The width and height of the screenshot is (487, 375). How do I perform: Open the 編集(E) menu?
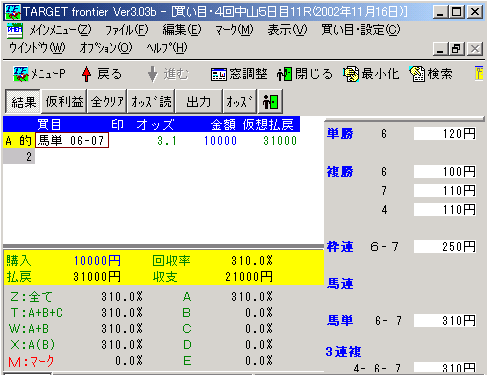pyautogui.click(x=182, y=30)
